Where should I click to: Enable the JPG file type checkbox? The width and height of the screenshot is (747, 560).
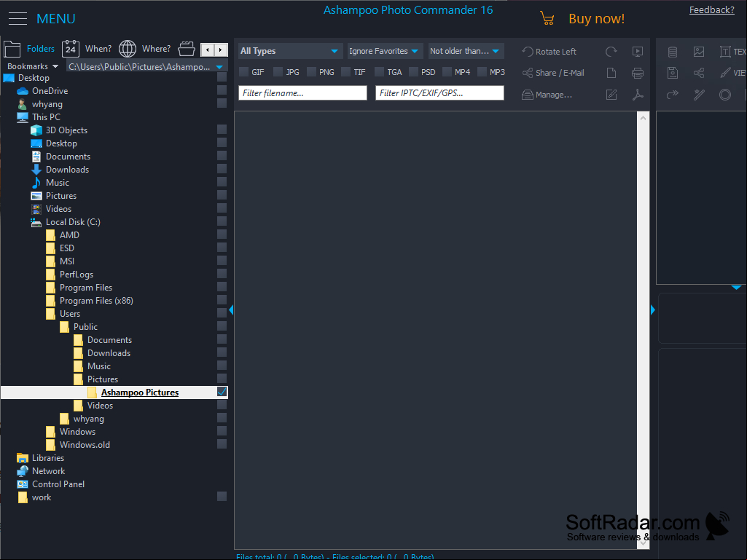278,72
